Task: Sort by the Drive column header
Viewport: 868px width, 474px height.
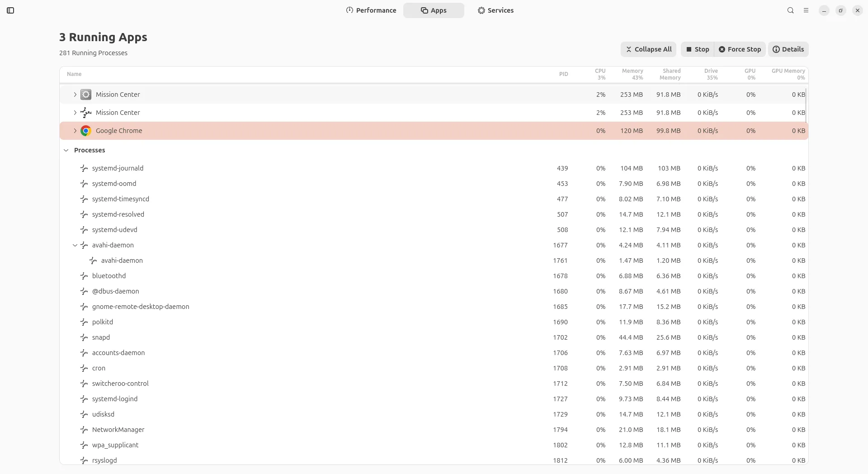Action: tap(711, 74)
